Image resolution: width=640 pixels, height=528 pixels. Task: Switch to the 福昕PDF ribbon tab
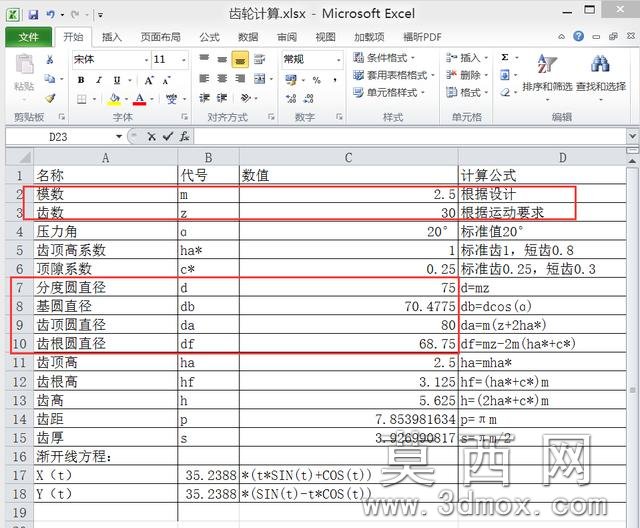(x=422, y=38)
